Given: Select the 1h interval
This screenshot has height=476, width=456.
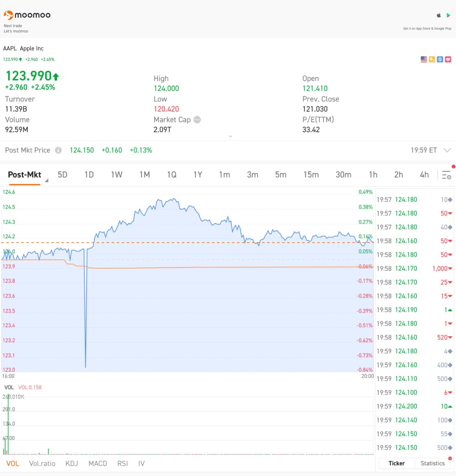Looking at the screenshot, I should (373, 175).
